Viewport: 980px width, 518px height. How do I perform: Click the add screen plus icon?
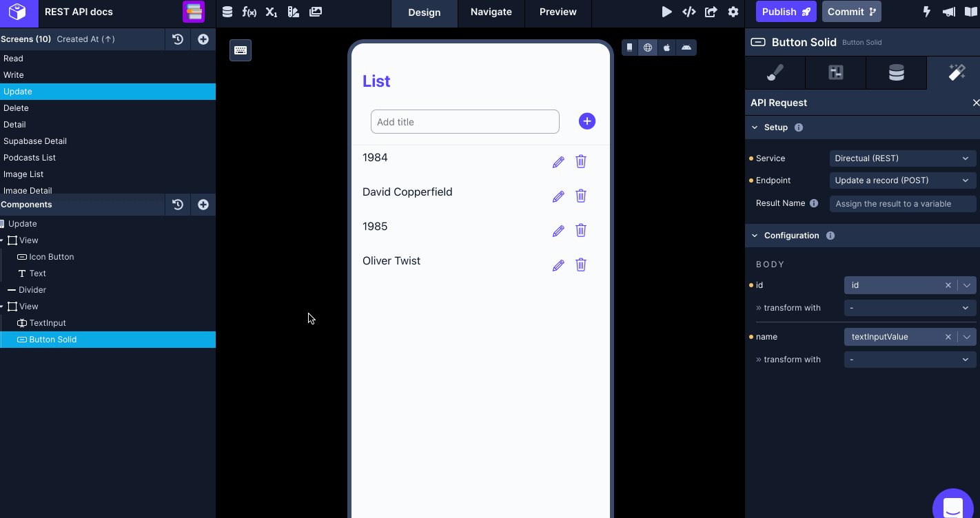coord(203,39)
